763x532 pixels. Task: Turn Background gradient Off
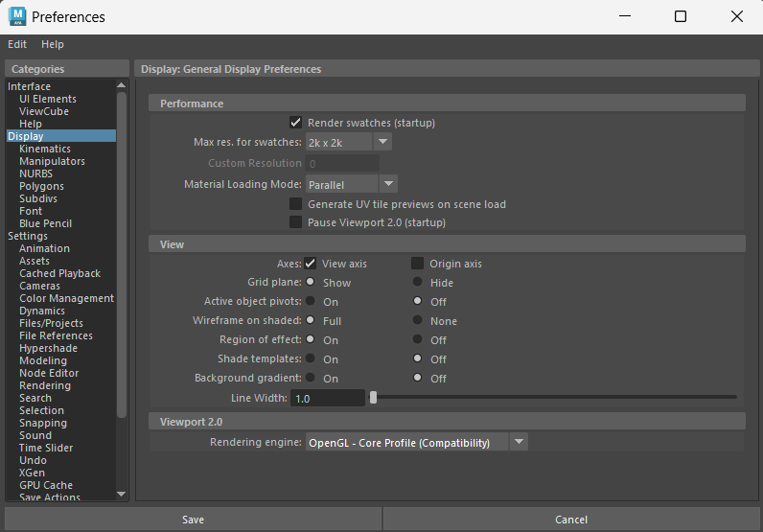[x=417, y=378]
